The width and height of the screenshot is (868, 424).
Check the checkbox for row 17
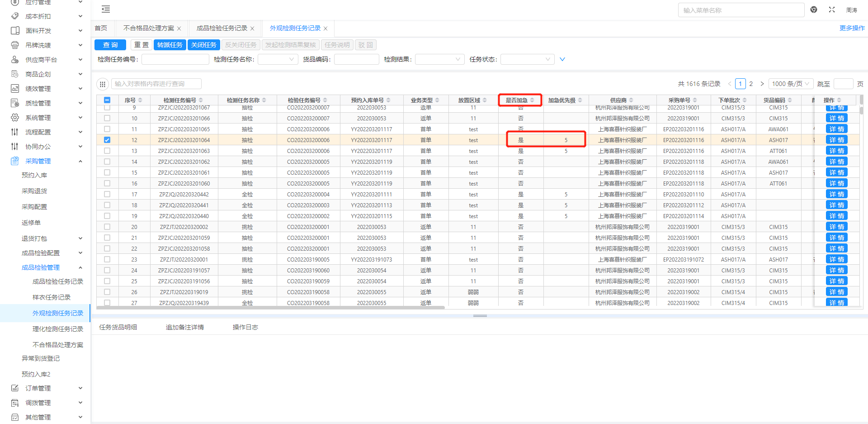pyautogui.click(x=107, y=194)
